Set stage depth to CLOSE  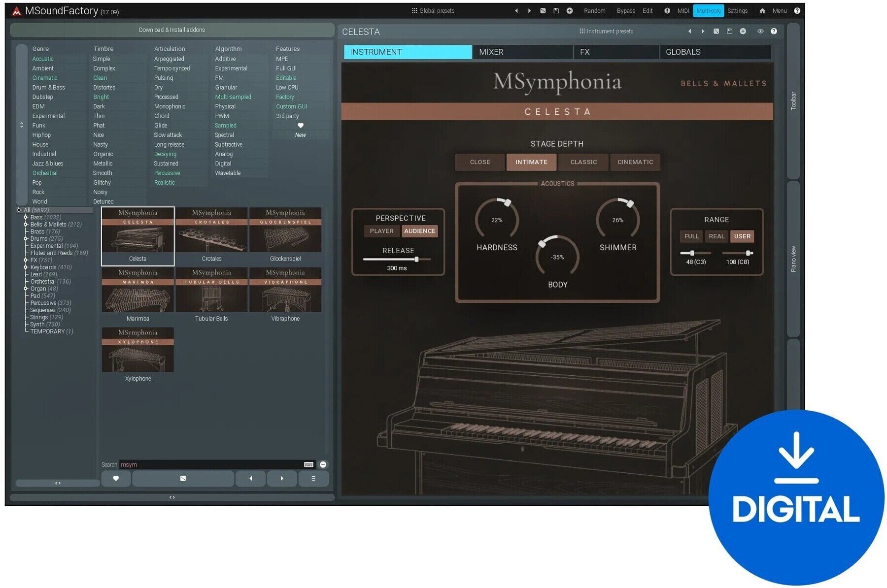coord(480,162)
